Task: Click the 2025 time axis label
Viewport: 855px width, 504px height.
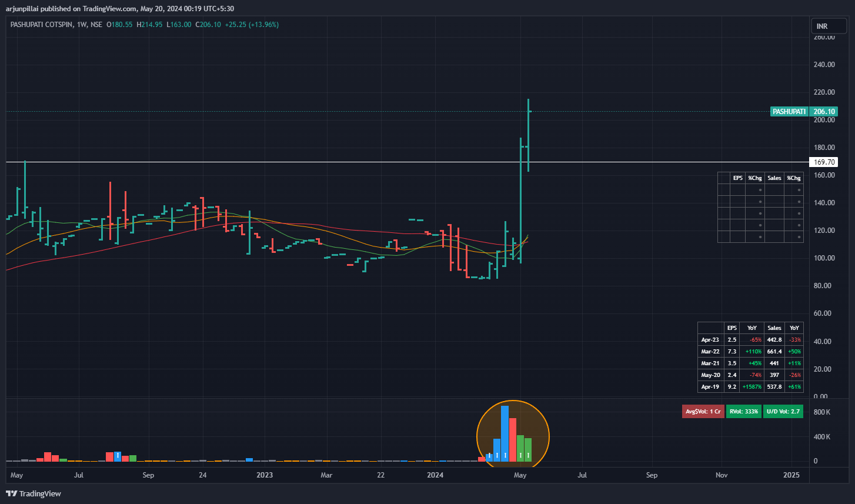Action: click(x=791, y=475)
